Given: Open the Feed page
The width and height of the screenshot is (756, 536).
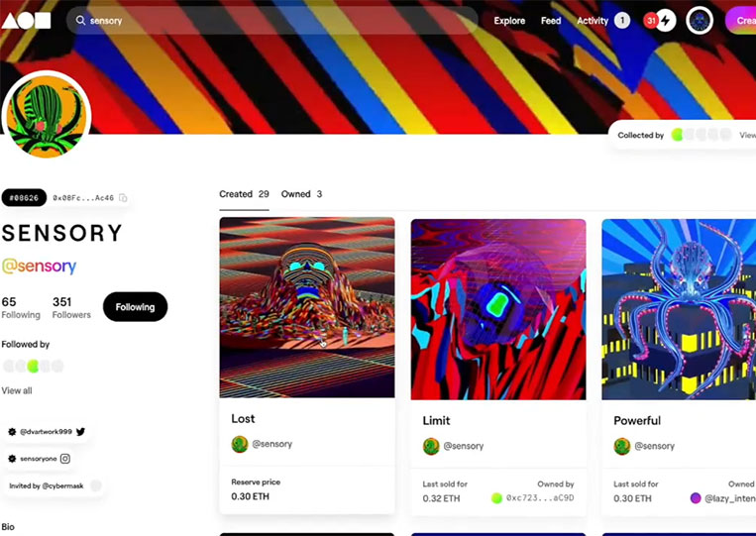Looking at the screenshot, I should pyautogui.click(x=551, y=21).
